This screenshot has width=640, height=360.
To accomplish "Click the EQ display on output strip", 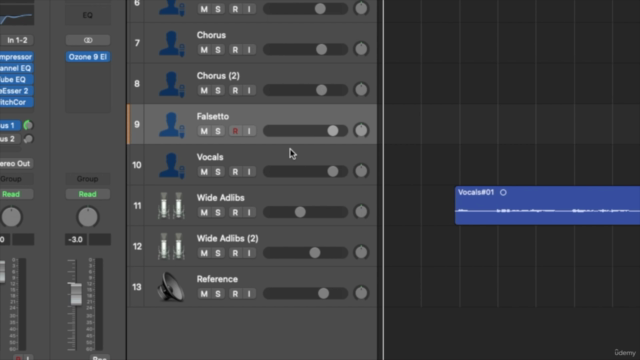I will (x=88, y=15).
